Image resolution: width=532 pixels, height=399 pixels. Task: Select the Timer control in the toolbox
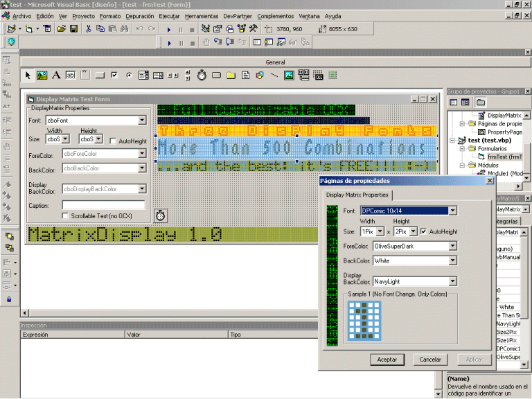coord(201,75)
